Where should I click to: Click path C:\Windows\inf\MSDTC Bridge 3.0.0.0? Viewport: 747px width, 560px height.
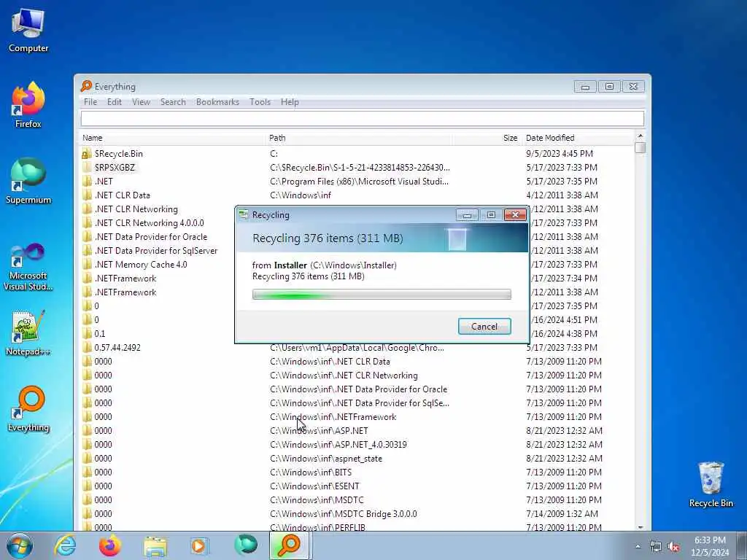point(343,514)
